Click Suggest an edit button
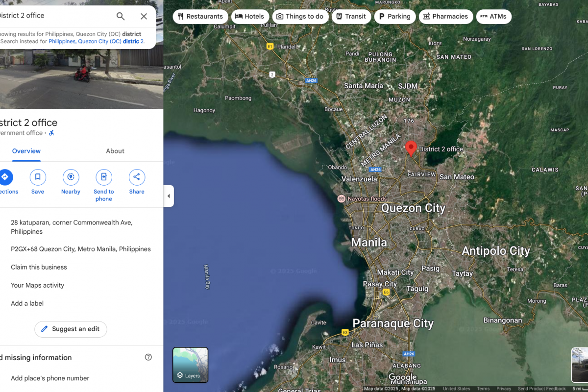This screenshot has height=392, width=588. pos(71,329)
